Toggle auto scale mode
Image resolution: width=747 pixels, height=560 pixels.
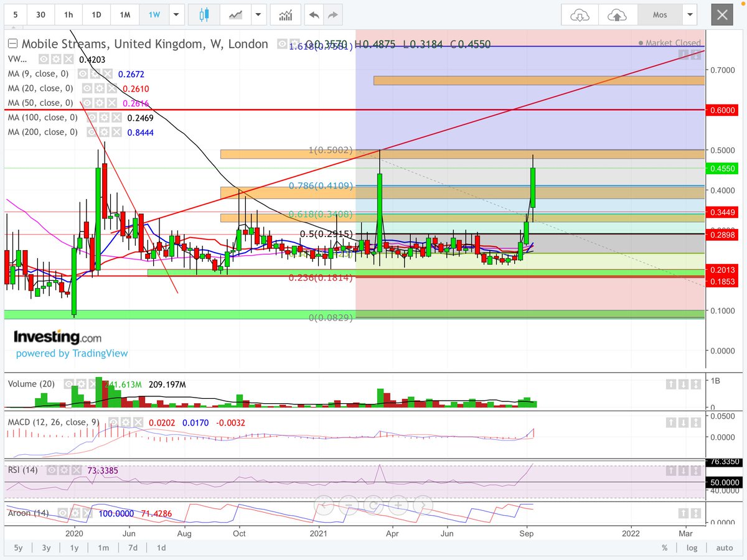[x=725, y=548]
